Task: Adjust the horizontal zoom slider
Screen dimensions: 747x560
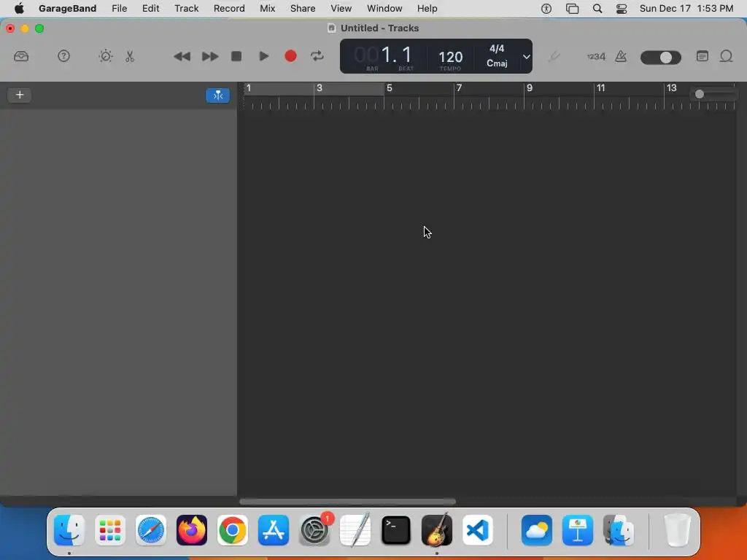Action: pos(713,94)
